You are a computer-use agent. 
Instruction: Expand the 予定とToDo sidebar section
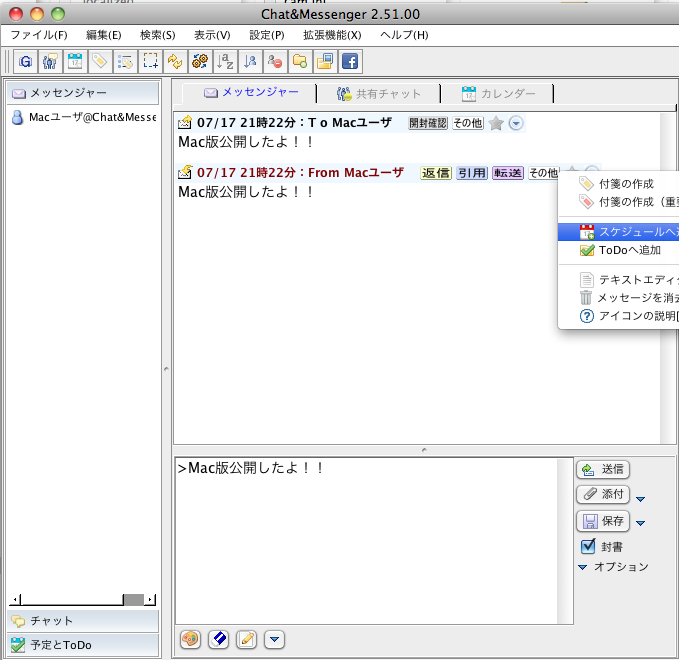tap(83, 645)
